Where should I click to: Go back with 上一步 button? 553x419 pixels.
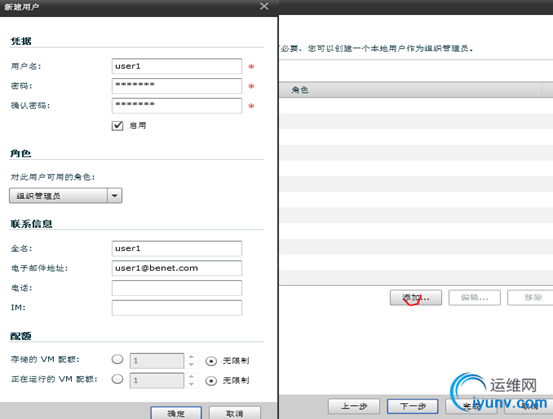pyautogui.click(x=354, y=406)
